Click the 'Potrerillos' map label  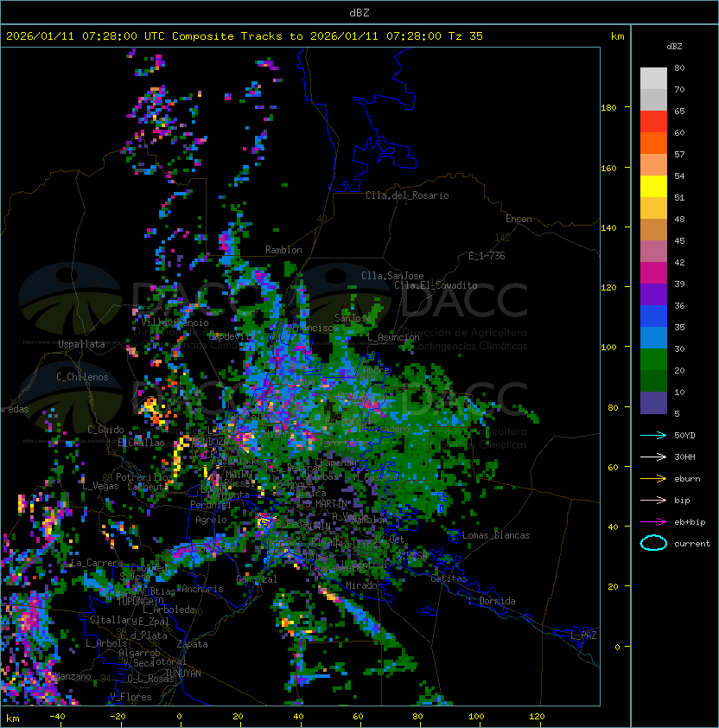[144, 476]
